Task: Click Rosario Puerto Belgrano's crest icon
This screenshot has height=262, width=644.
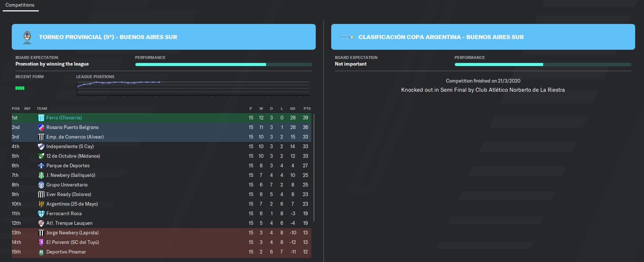Action: point(41,127)
